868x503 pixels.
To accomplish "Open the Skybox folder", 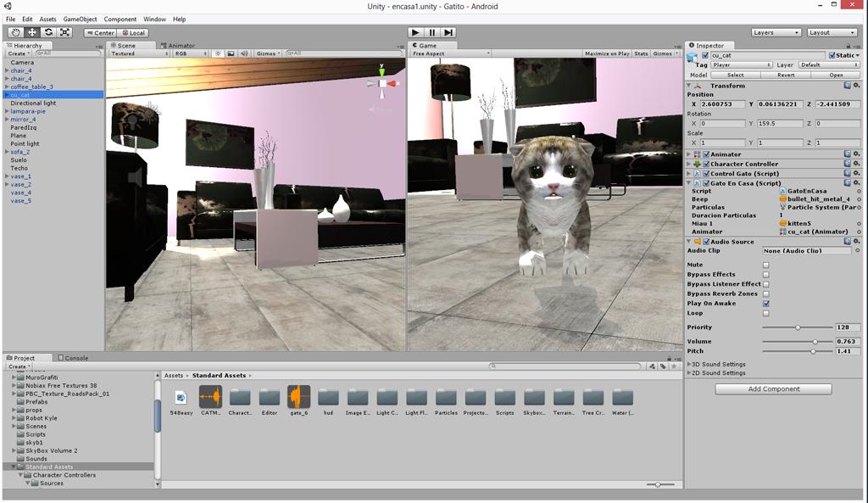I will coord(534,401).
